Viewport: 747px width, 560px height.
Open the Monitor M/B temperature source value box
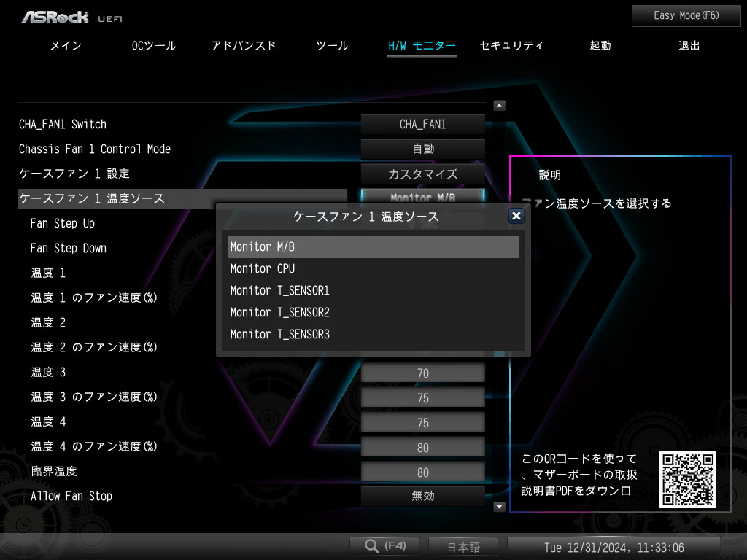(x=422, y=195)
